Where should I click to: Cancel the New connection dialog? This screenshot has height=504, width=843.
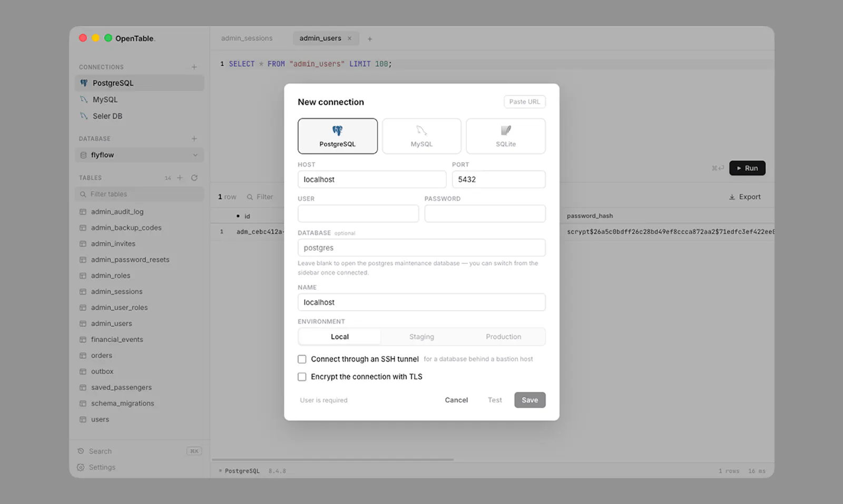pyautogui.click(x=456, y=400)
